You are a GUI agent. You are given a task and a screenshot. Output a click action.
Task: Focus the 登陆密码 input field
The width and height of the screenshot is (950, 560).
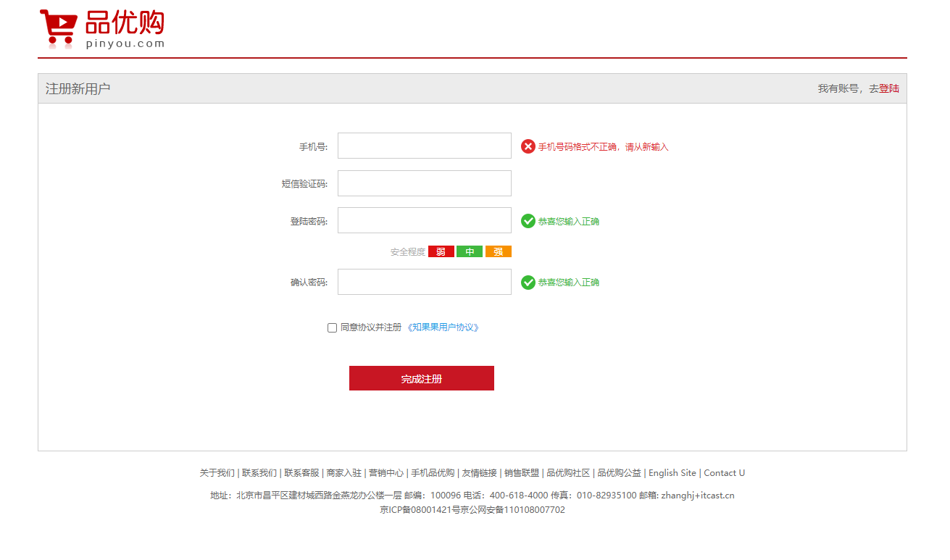click(x=425, y=220)
